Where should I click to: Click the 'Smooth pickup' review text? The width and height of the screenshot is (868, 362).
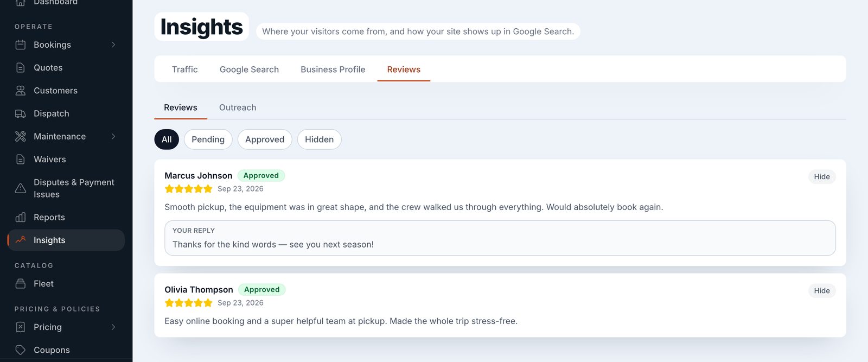[413, 207]
